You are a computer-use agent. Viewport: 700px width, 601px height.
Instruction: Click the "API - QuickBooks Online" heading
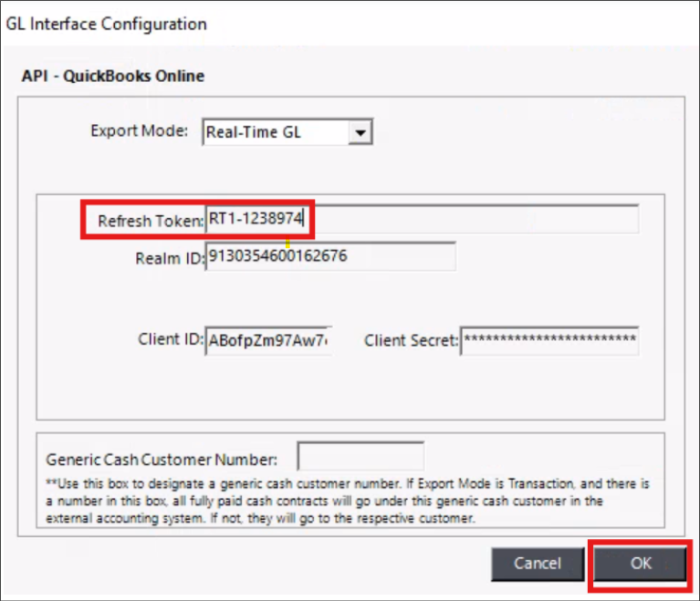click(x=112, y=75)
